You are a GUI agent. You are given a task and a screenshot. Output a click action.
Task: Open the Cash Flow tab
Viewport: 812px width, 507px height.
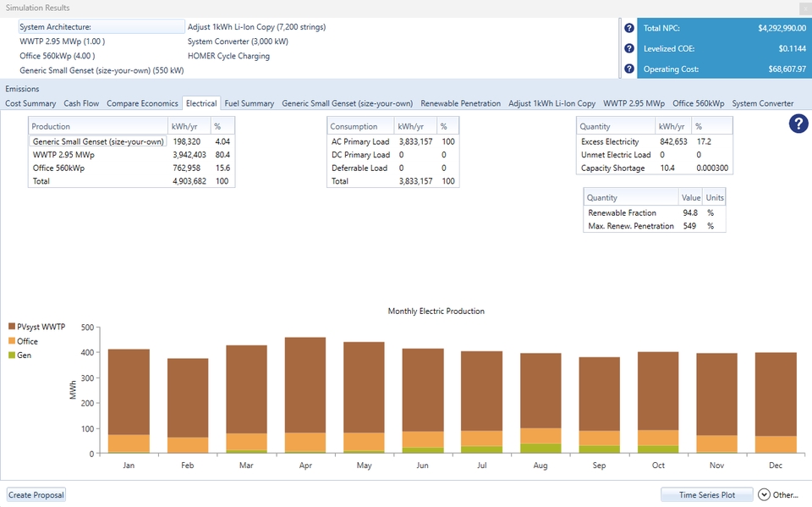pos(81,103)
